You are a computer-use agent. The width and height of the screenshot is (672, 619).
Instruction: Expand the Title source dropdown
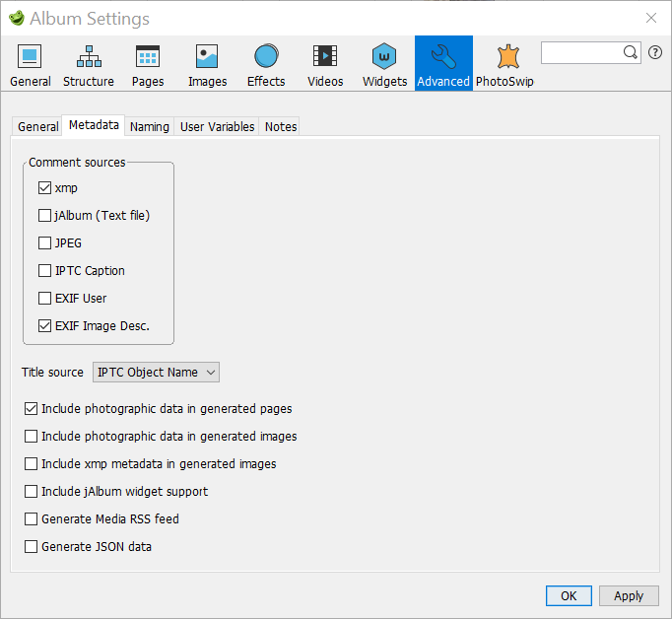[156, 372]
